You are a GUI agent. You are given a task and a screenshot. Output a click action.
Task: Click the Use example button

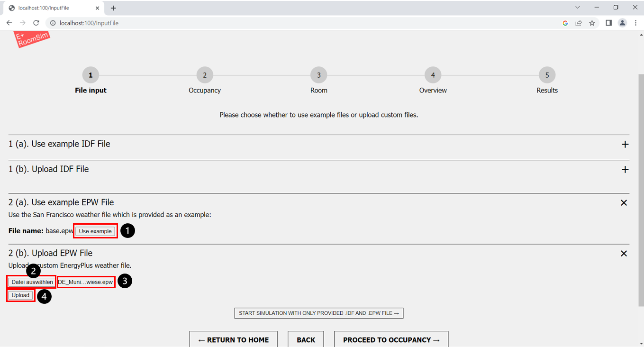[x=95, y=231]
